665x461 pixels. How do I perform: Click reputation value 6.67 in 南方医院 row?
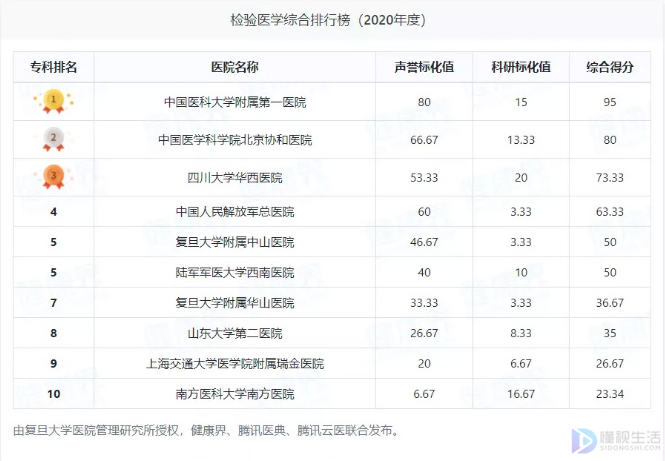tap(424, 394)
